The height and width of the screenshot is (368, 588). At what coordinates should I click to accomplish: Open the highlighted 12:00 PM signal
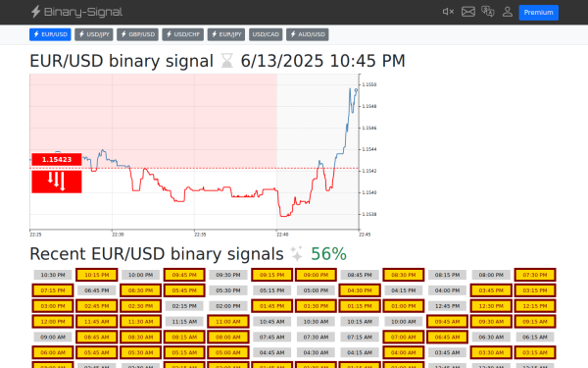53,322
